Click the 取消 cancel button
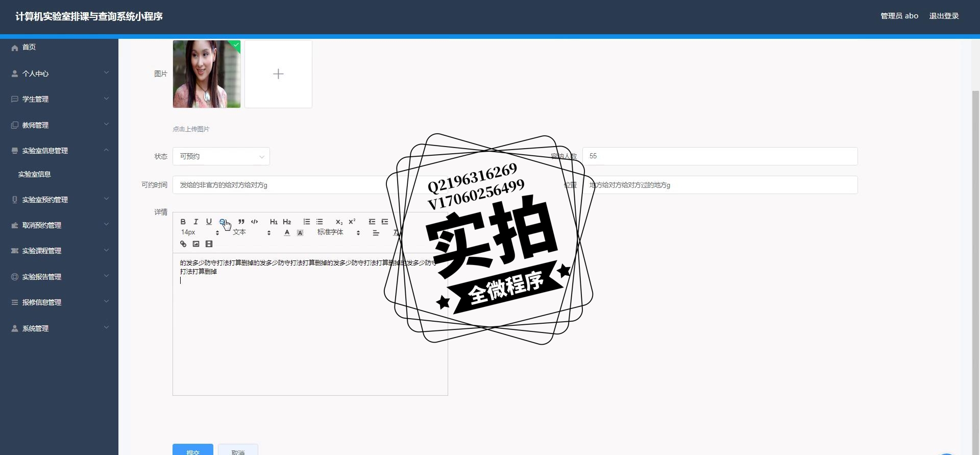 point(238,450)
